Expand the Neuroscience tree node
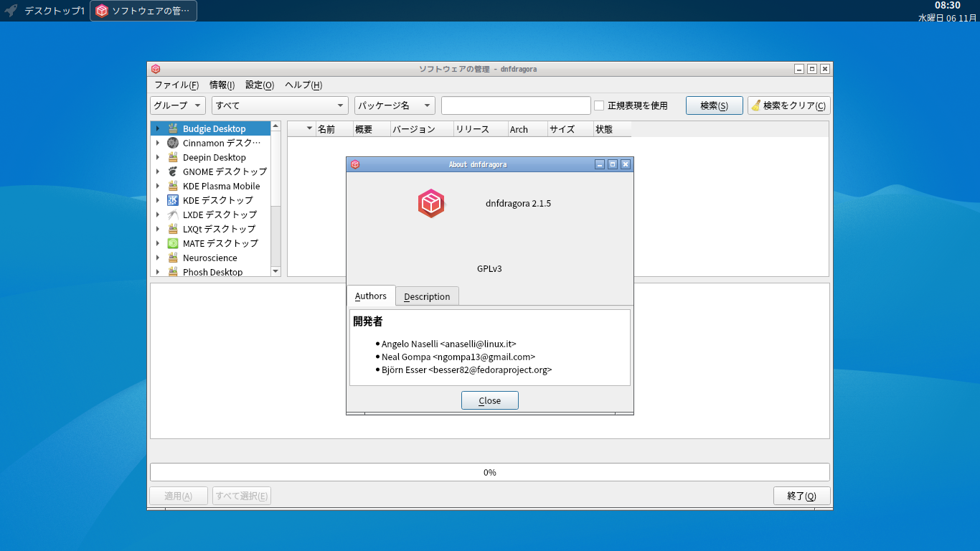The image size is (980, 551). [x=158, y=258]
